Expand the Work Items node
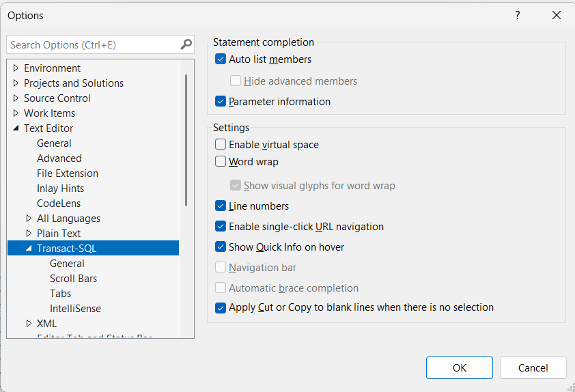 [16, 113]
